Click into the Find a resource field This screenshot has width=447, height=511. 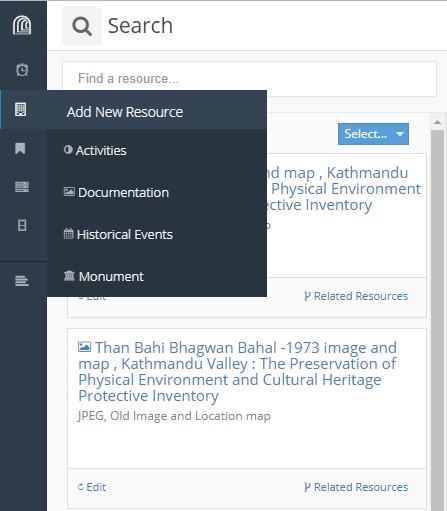point(249,79)
